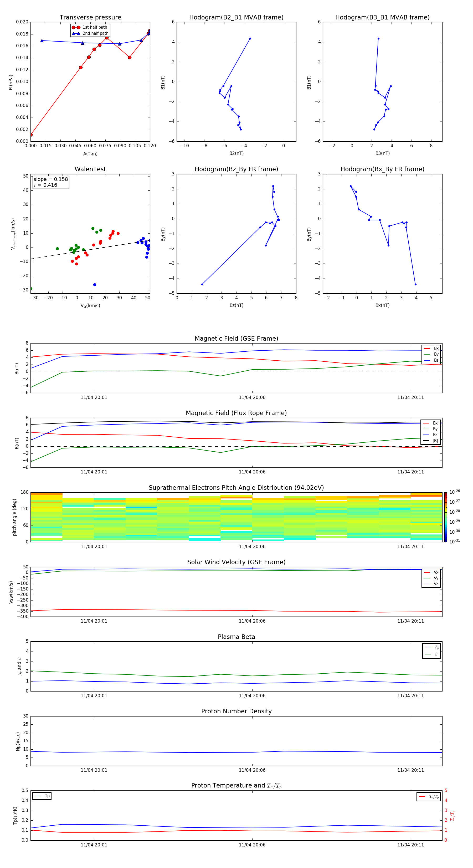The width and height of the screenshot is (473, 868).
Task: Click the lowest point in the Bx_By hodogram
Action: [415, 284]
